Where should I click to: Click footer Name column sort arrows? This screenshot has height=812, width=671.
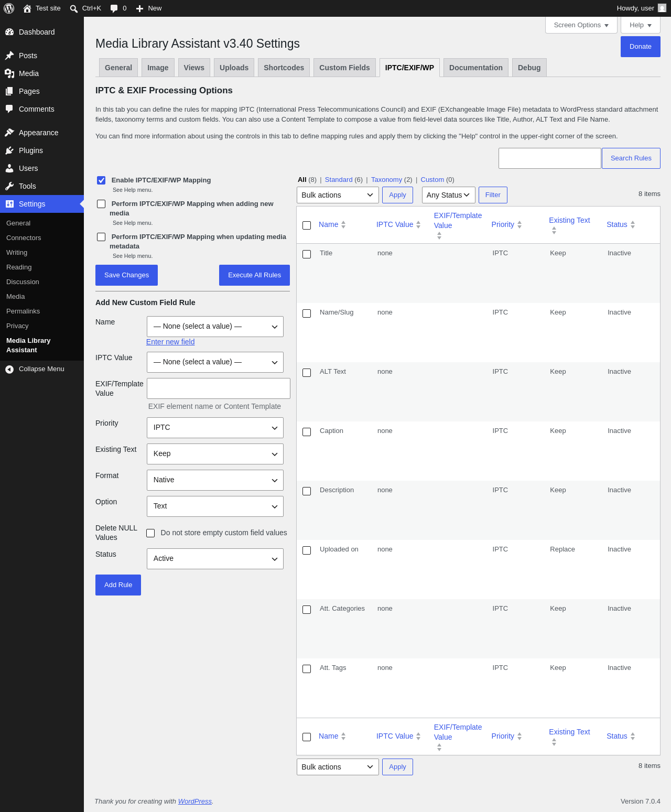click(x=343, y=736)
